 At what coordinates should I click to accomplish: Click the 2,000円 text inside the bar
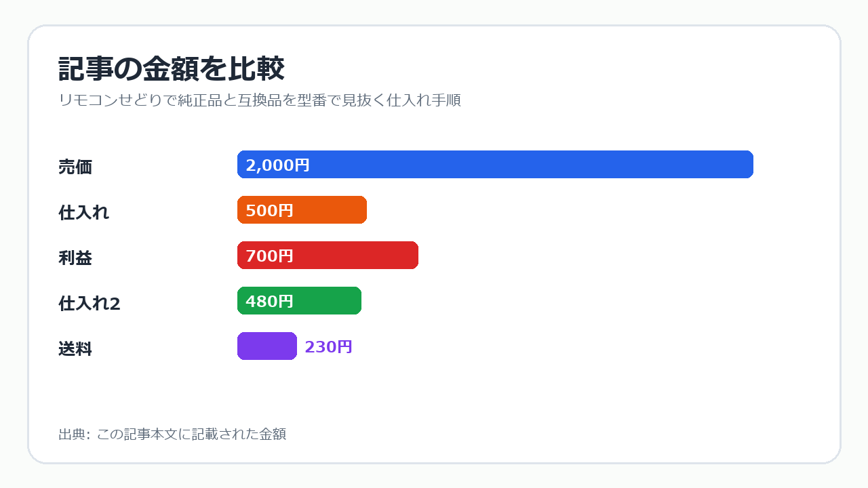[277, 165]
